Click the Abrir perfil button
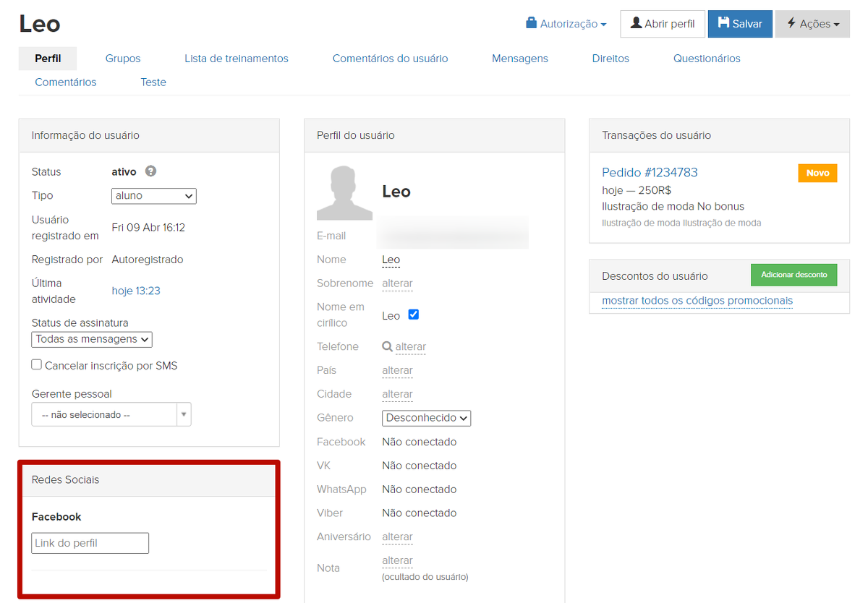This screenshot has width=868, height=603. tap(662, 24)
